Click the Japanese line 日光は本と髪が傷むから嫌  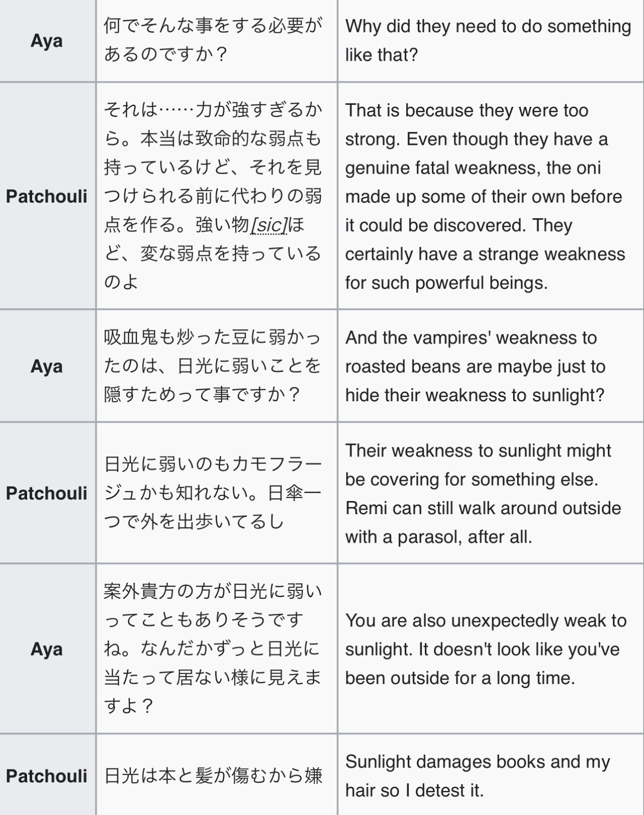(213, 775)
